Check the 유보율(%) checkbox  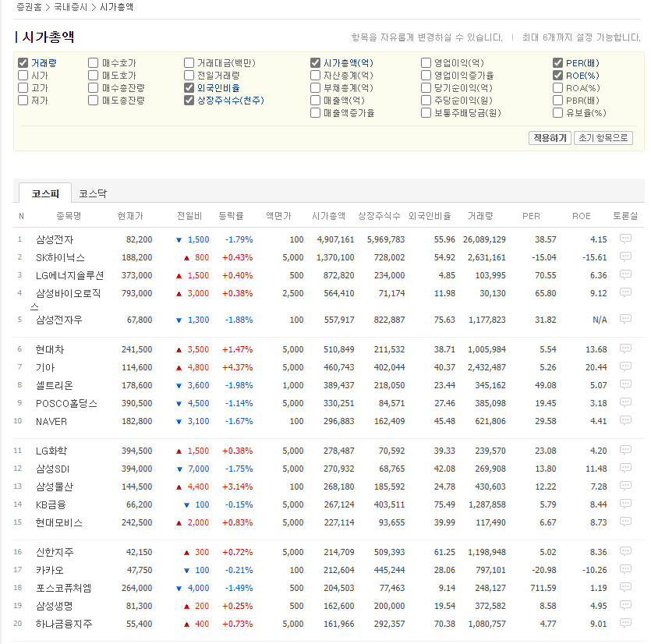click(x=557, y=113)
